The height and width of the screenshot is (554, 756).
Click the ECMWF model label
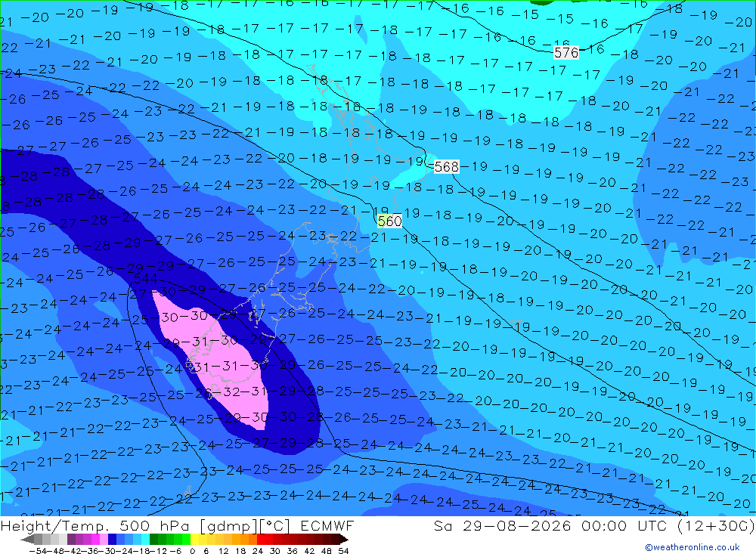click(327, 525)
